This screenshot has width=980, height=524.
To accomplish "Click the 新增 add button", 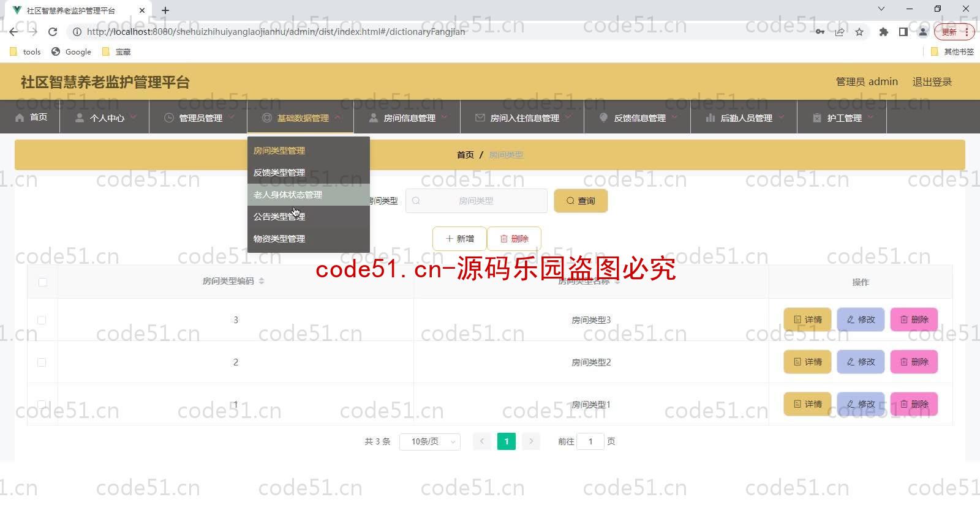I will coord(459,239).
